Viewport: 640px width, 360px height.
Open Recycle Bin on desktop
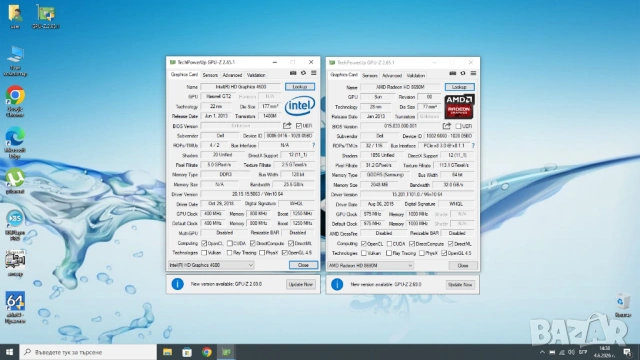point(622,305)
